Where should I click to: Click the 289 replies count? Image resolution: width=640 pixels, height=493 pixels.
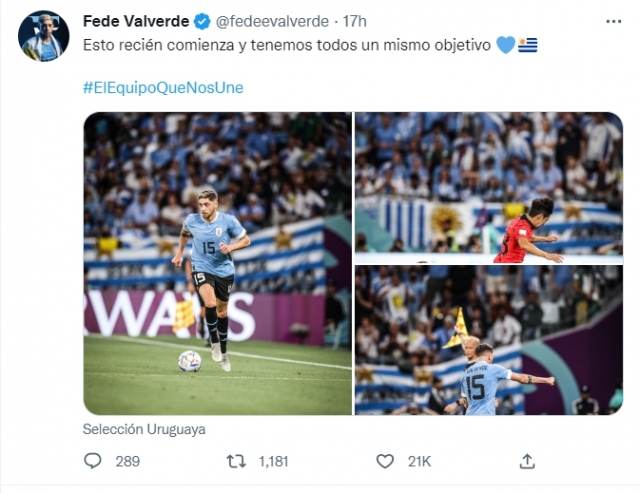pos(128,462)
